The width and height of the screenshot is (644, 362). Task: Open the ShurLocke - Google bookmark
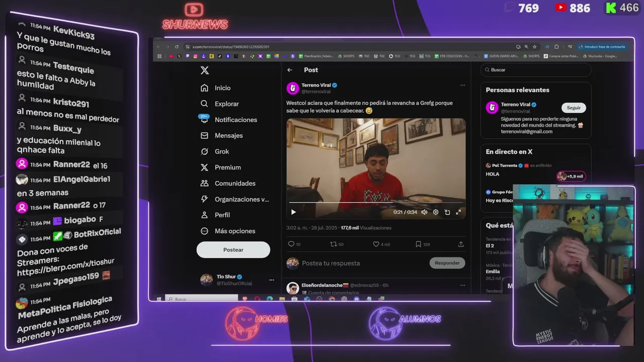click(x=600, y=56)
